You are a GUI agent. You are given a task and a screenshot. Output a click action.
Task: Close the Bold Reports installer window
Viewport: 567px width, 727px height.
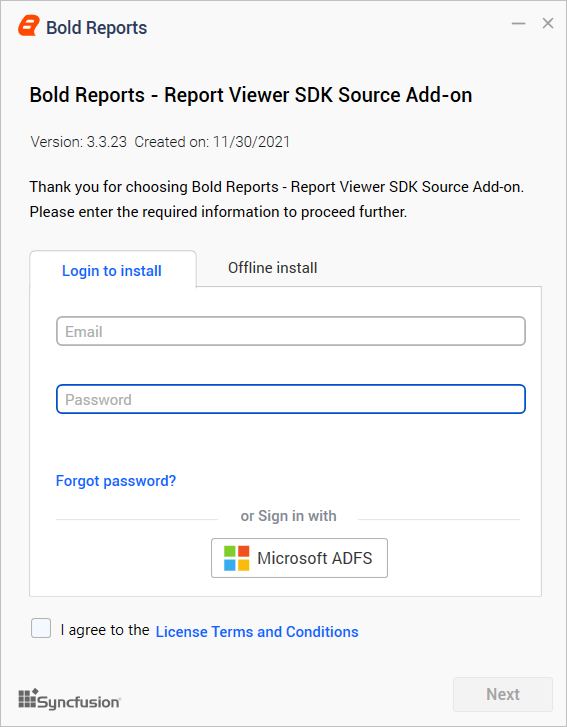(x=548, y=23)
